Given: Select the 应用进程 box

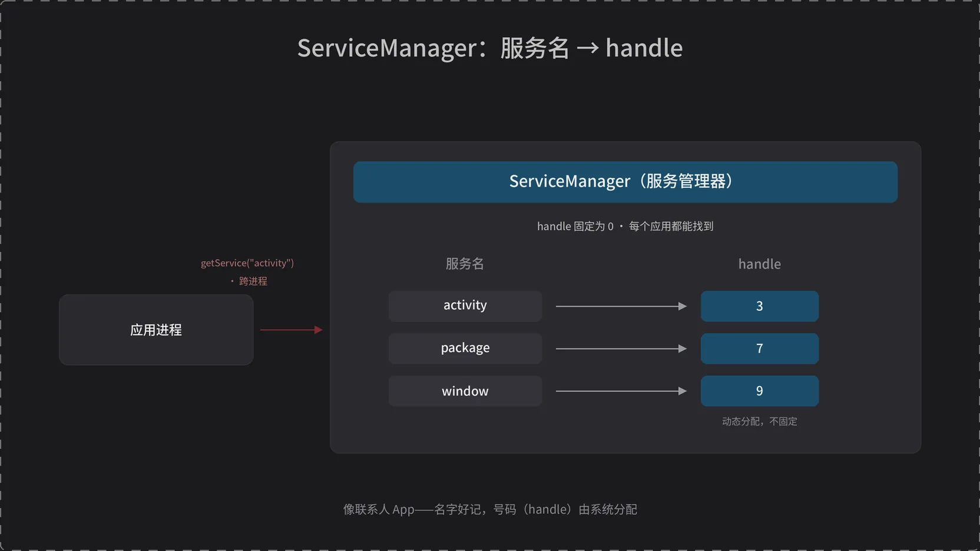Looking at the screenshot, I should (x=156, y=330).
